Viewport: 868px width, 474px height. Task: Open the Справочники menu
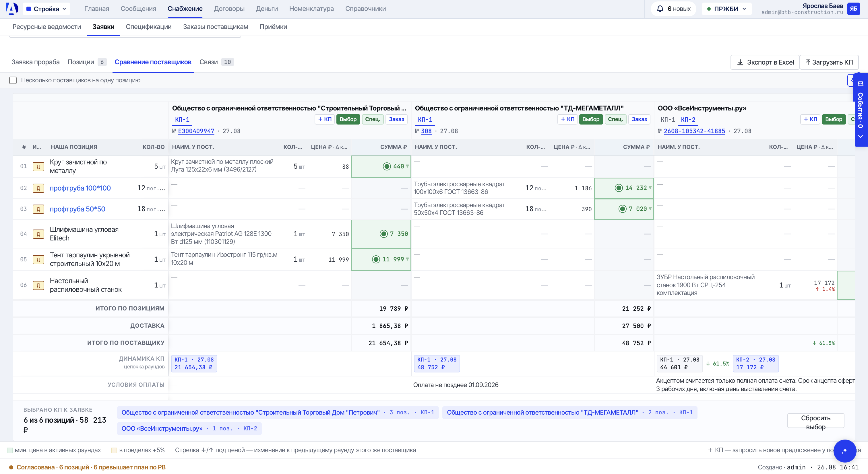tap(365, 9)
